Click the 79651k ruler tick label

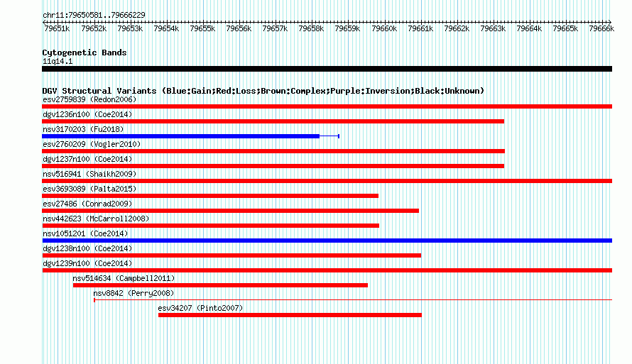pyautogui.click(x=57, y=28)
